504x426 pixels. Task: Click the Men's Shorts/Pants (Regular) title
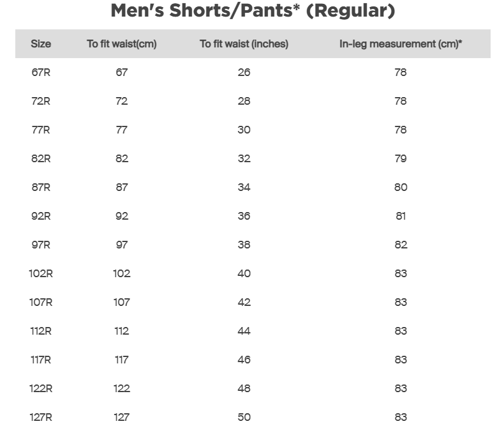(x=253, y=11)
